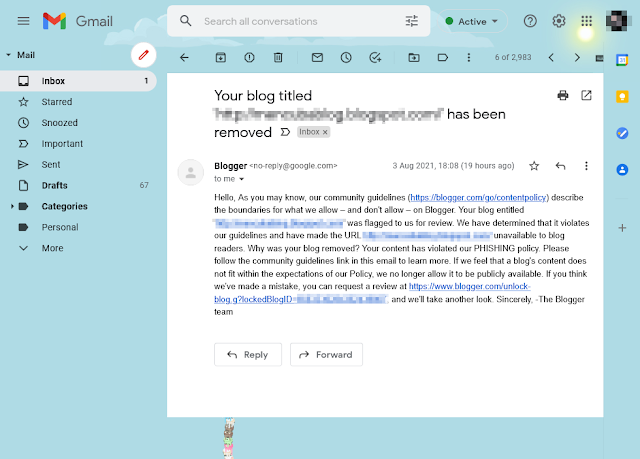Open the Google apps grid
The width and height of the screenshot is (640, 459).
tap(587, 21)
